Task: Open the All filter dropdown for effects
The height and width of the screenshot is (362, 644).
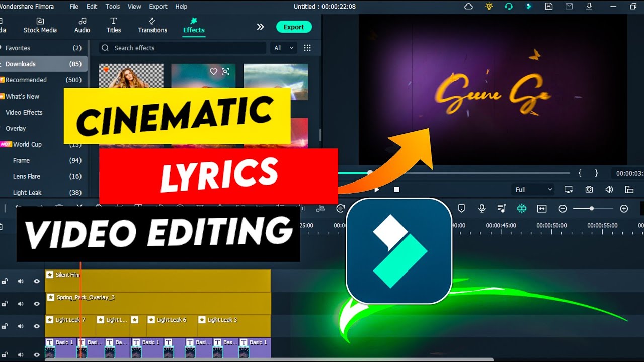Action: (x=284, y=48)
